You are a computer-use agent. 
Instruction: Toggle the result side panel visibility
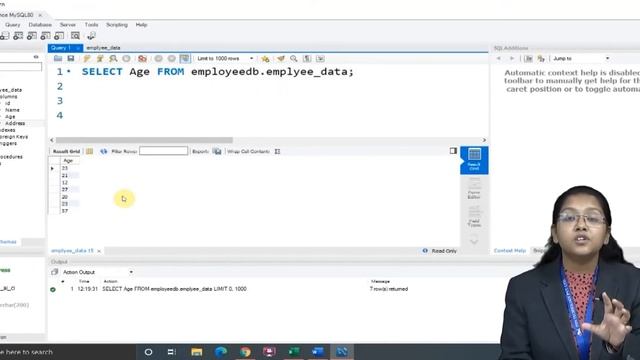click(x=453, y=151)
